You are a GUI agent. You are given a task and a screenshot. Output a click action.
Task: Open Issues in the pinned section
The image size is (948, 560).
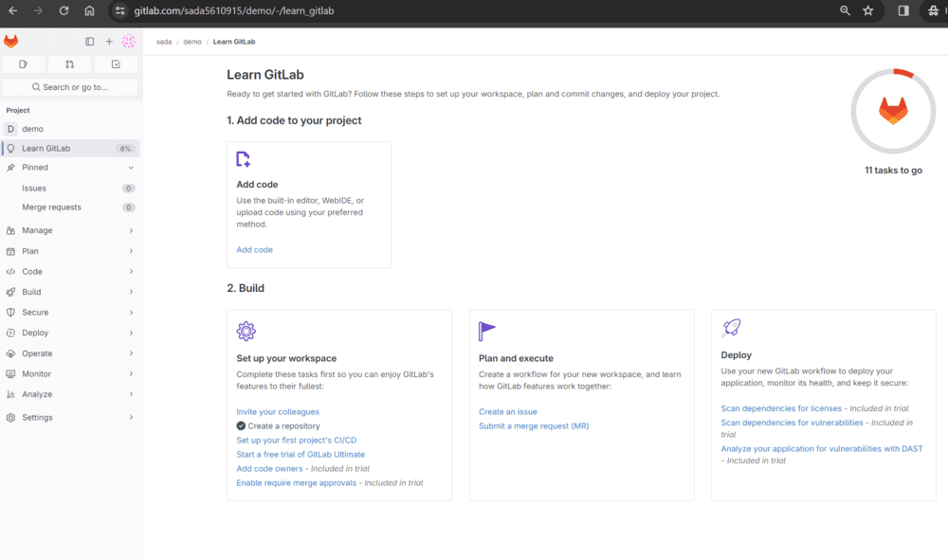coord(71,189)
